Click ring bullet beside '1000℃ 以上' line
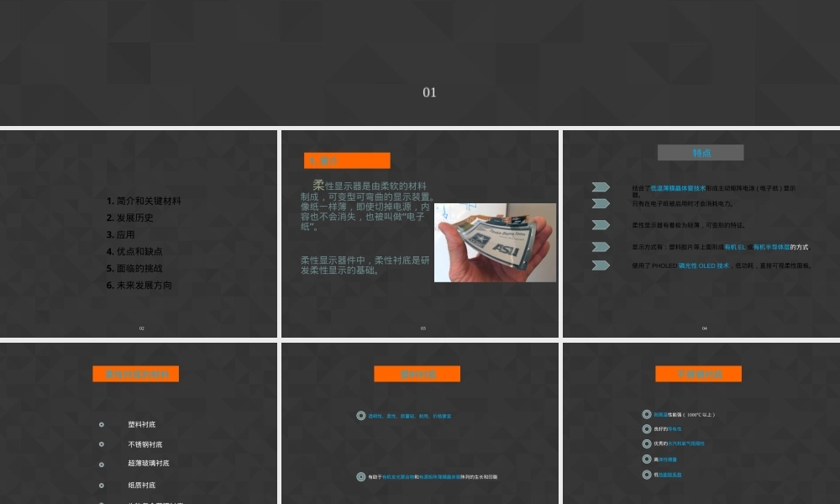 (647, 415)
